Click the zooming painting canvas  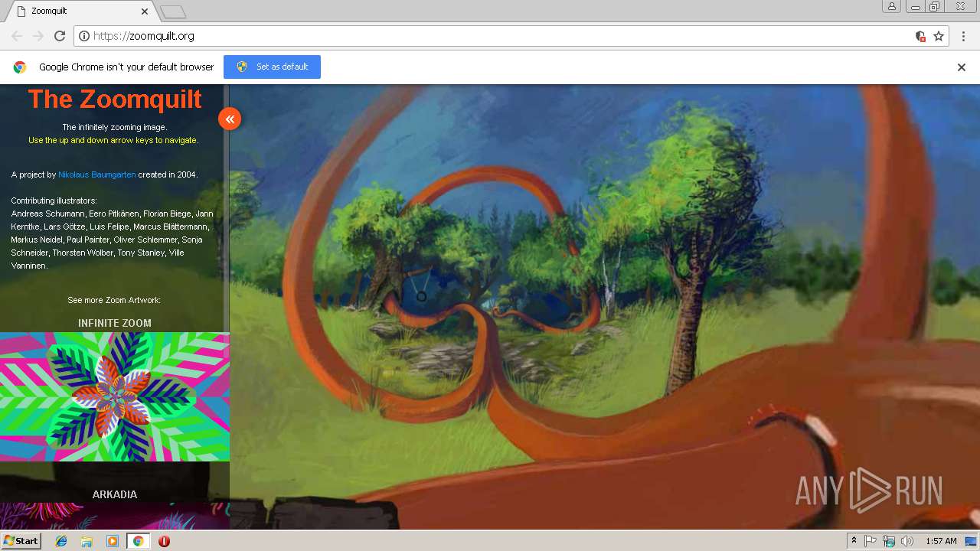[x=605, y=306]
